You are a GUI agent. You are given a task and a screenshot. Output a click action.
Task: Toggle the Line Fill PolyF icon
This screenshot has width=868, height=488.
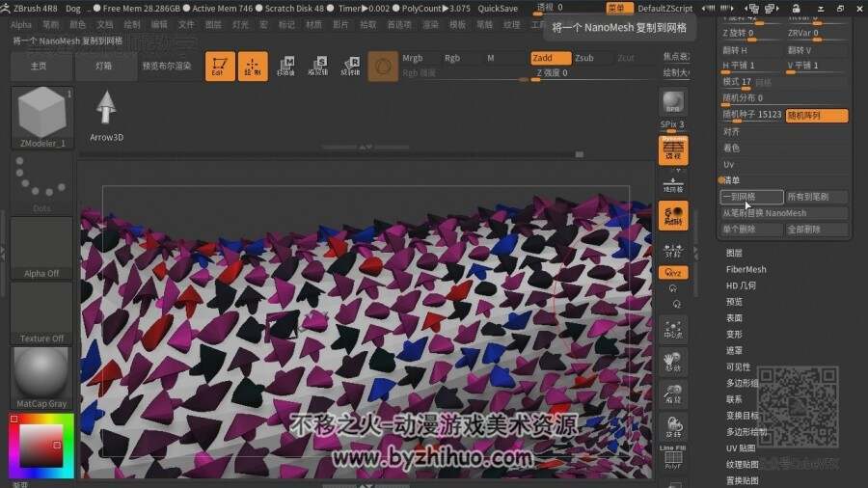click(673, 457)
